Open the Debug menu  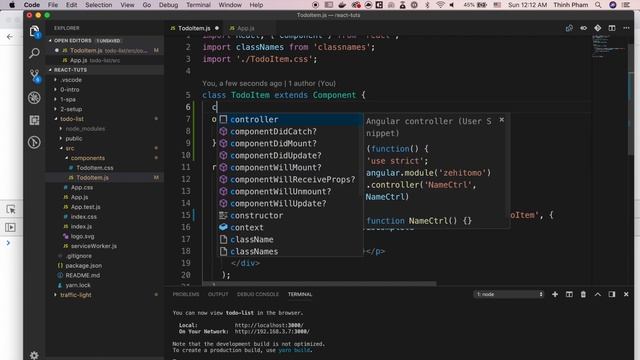pos(168,5)
